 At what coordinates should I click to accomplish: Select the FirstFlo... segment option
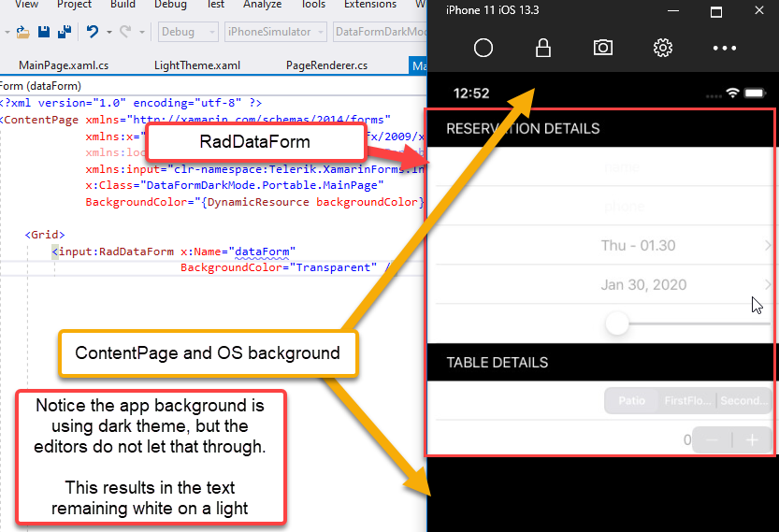tap(687, 401)
